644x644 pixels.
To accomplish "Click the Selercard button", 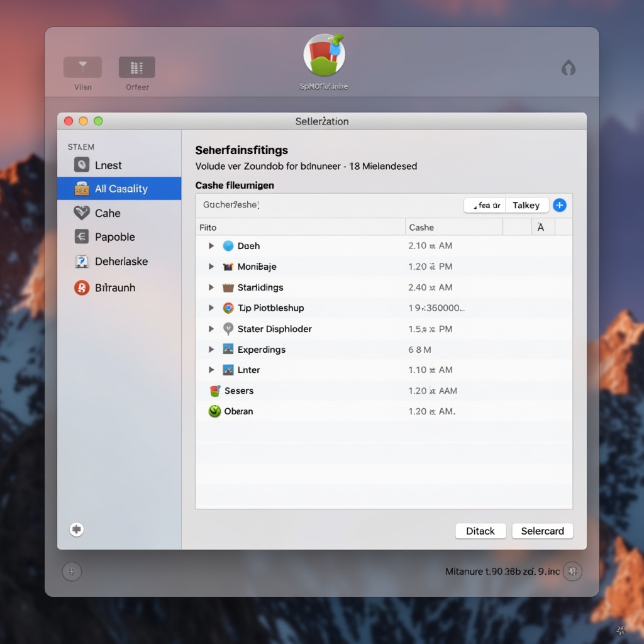I will pyautogui.click(x=541, y=531).
